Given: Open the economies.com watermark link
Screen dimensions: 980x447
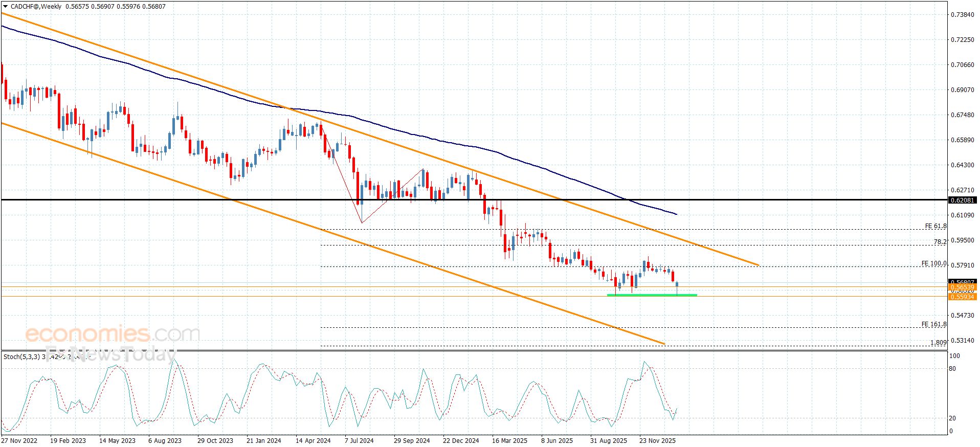Looking at the screenshot, I should [113, 334].
